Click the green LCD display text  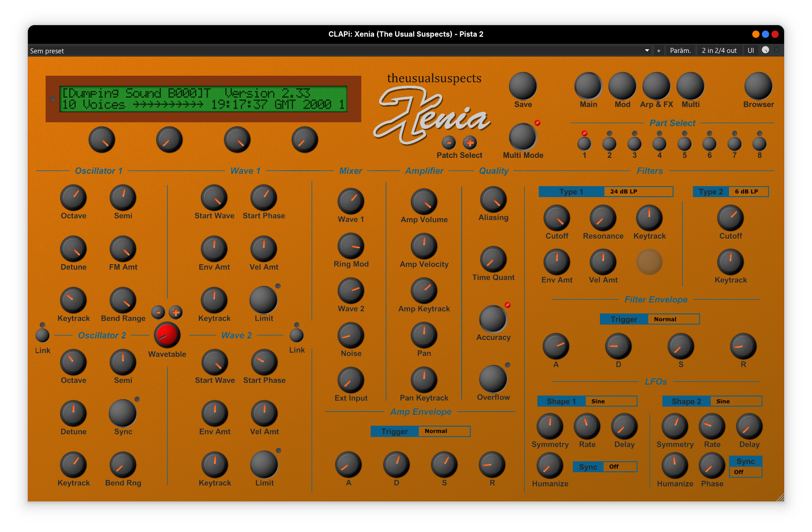[x=203, y=99]
